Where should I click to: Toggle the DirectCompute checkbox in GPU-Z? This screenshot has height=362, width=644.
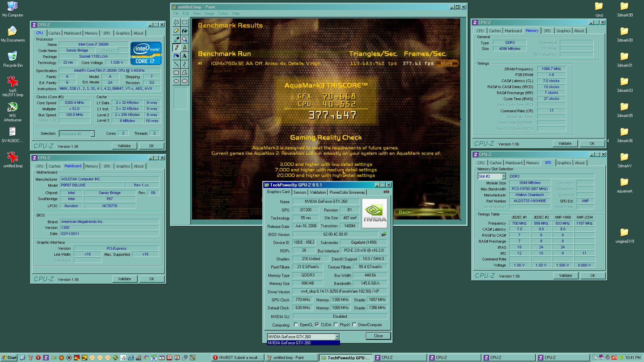[354, 325]
